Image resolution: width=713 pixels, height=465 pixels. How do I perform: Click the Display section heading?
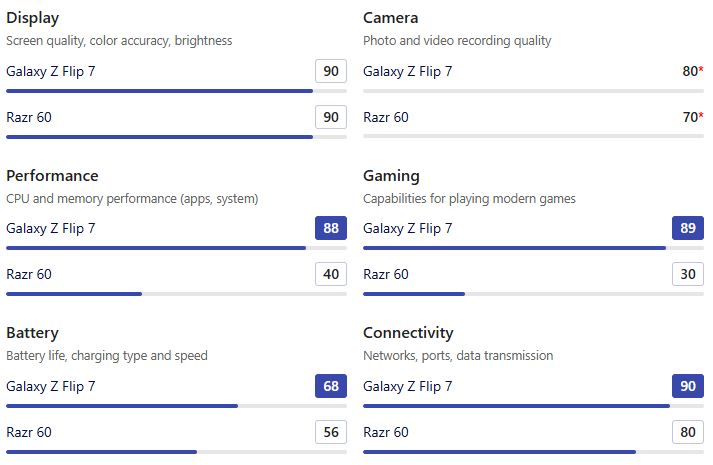33,18
